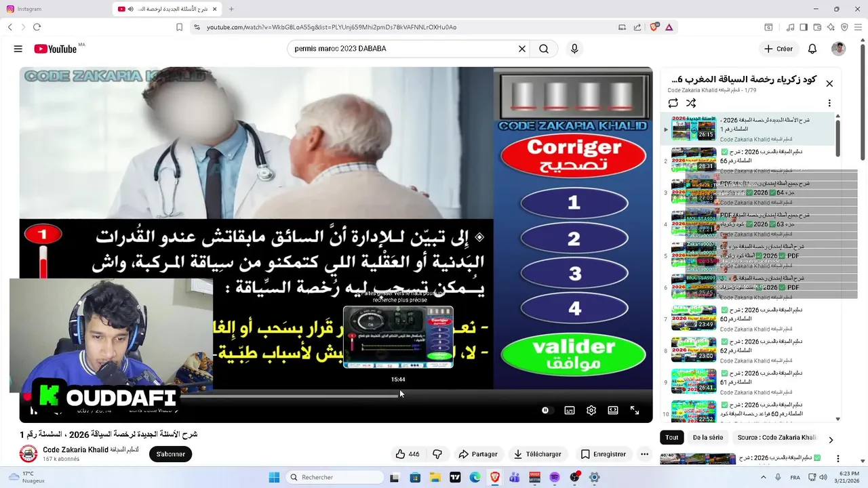868x488 pixels.
Task: Open the Leo AI sparkle icon
Action: [831, 27]
